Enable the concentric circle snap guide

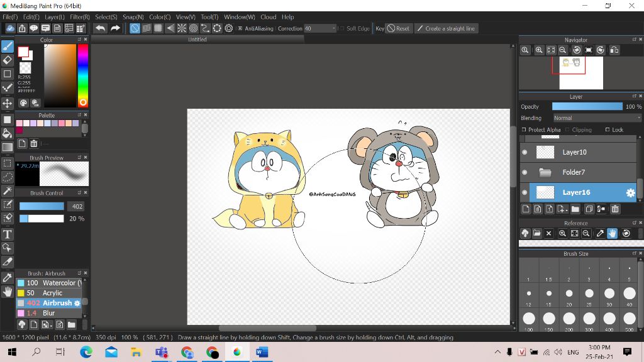[x=194, y=28]
